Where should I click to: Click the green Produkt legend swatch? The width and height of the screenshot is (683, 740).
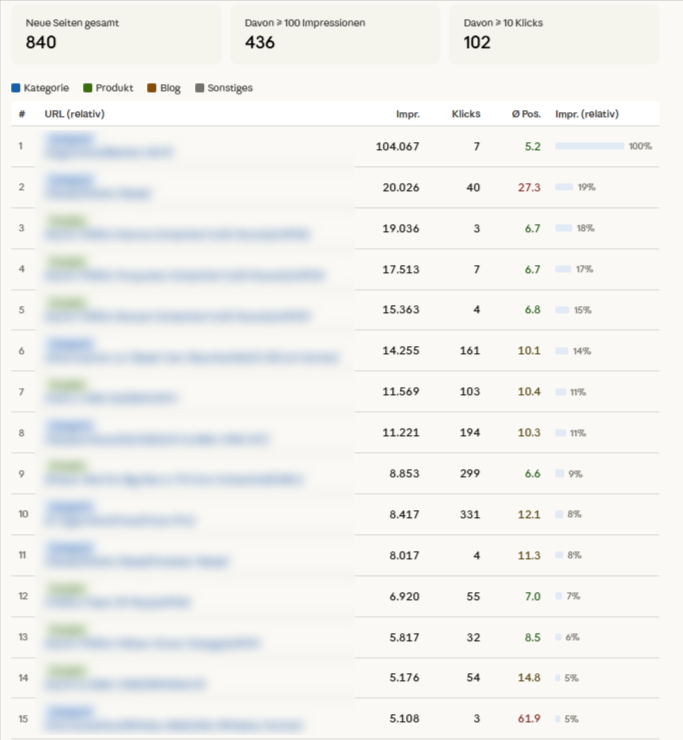click(88, 88)
